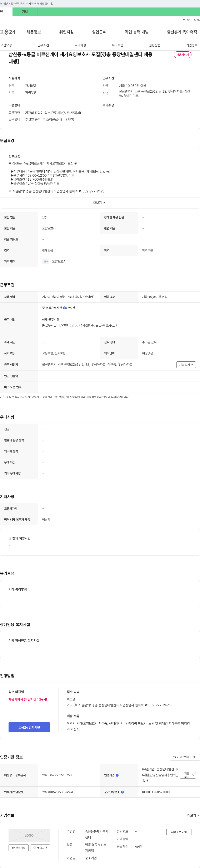Screen dimensions: 200x868
Task: Open the 직업 능력 개발 menu
Action: (137, 32)
